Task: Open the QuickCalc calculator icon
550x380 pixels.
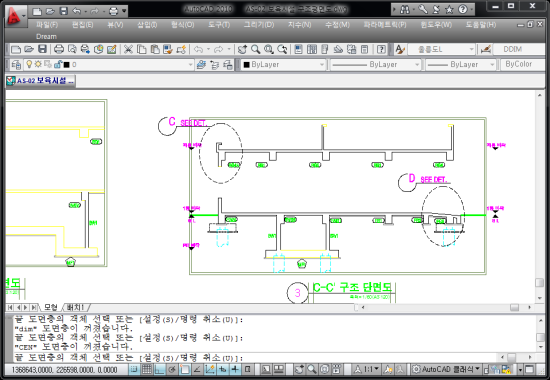Action: pos(364,49)
